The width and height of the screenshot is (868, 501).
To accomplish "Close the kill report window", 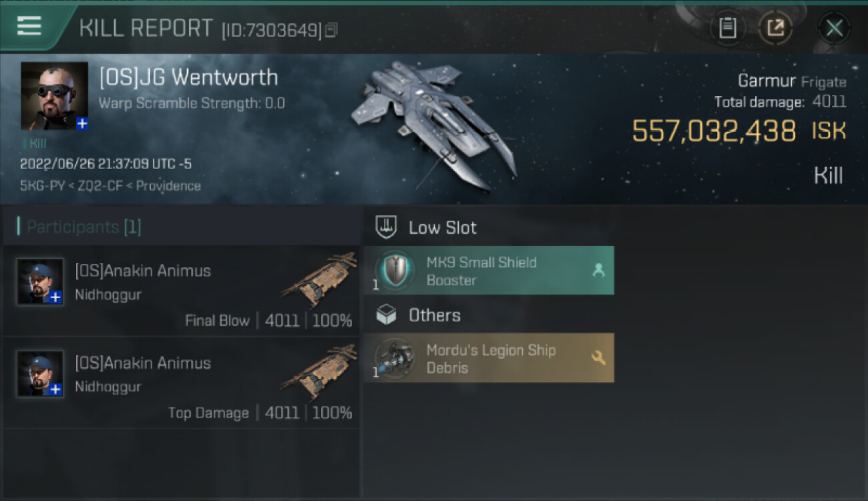I will click(834, 28).
